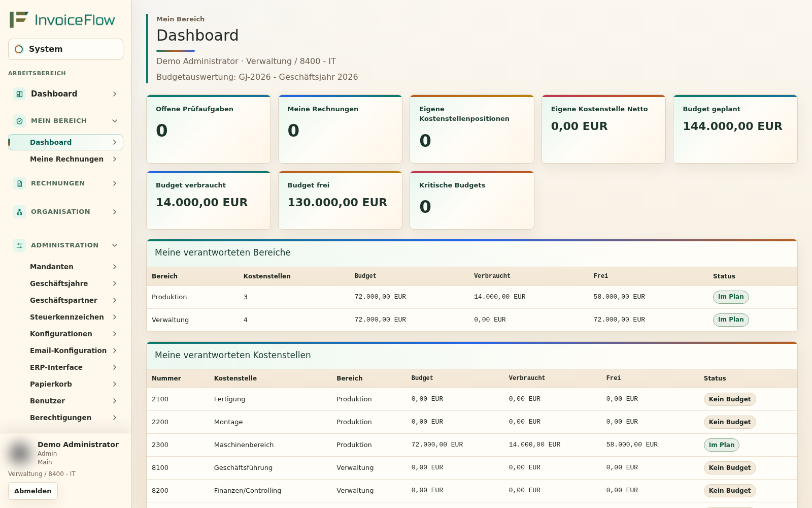Click the Offene Prüfaufgaben card
The height and width of the screenshot is (508, 812).
pyautogui.click(x=209, y=129)
